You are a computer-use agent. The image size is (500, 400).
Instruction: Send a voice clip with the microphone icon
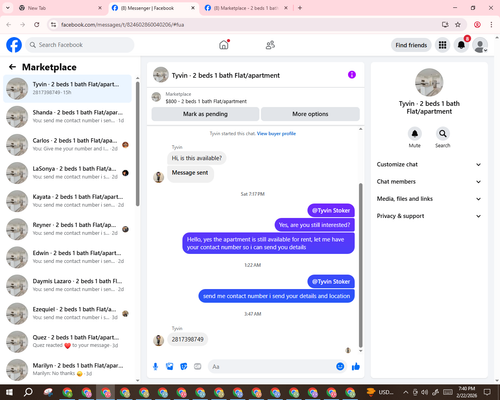coord(155,367)
